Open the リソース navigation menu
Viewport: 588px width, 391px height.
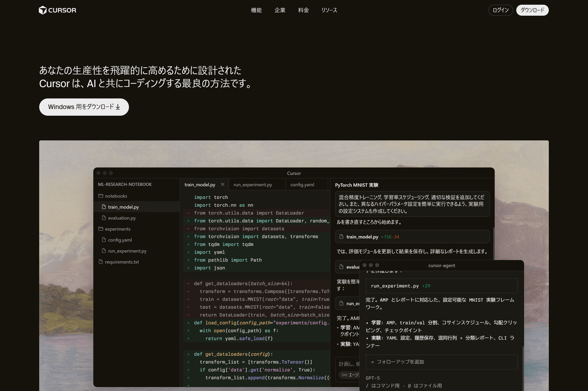pos(329,10)
